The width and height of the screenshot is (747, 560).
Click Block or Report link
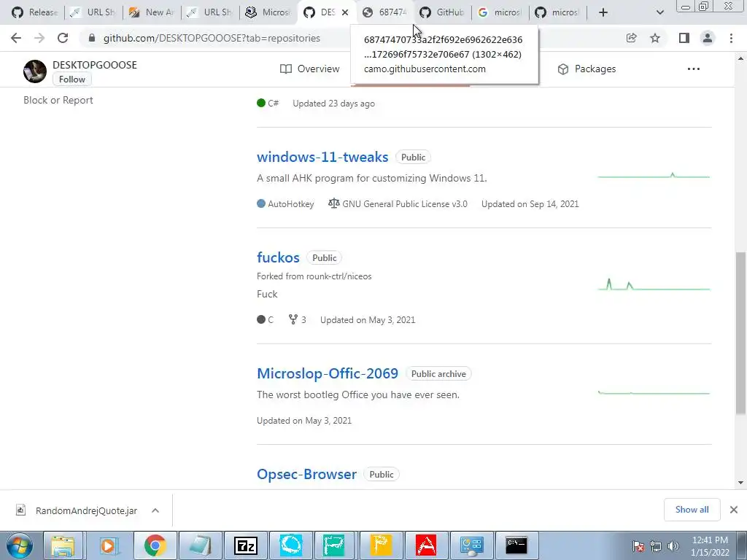point(58,100)
